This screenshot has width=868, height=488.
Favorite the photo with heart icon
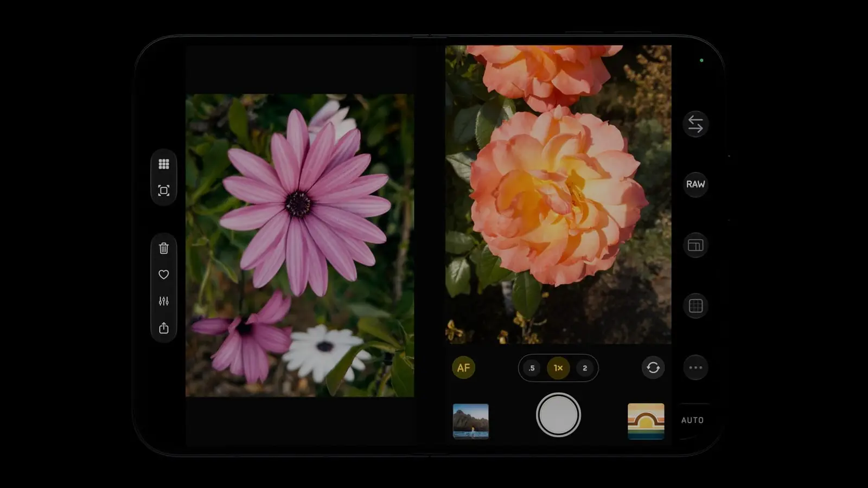(163, 274)
